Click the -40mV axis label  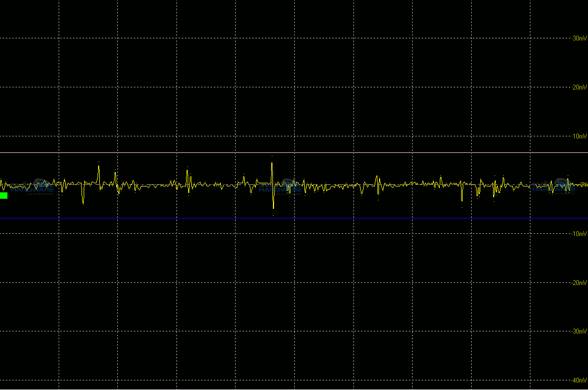(578, 380)
